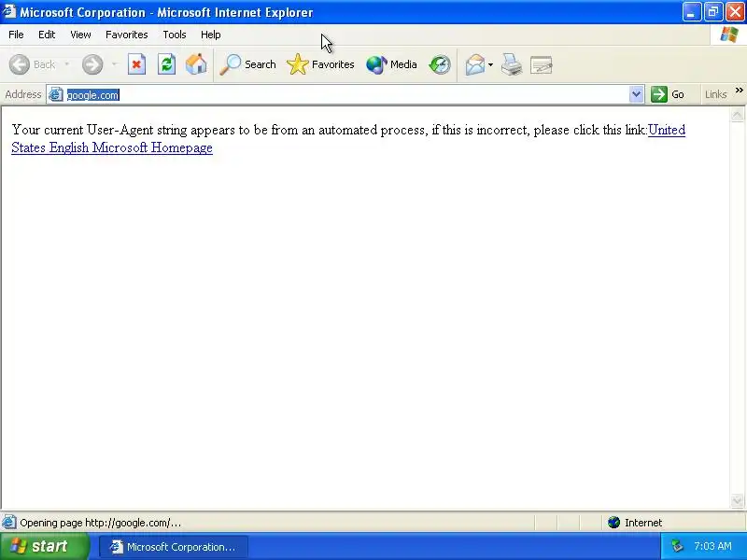This screenshot has width=747, height=560.
Task: Click the status bar page icon
Action: tap(8, 523)
